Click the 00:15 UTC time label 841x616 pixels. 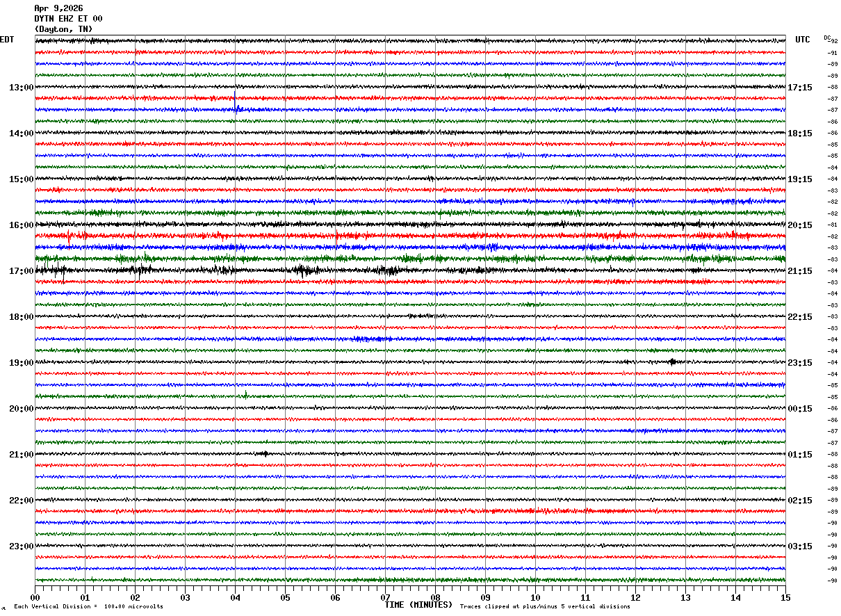[x=800, y=409]
